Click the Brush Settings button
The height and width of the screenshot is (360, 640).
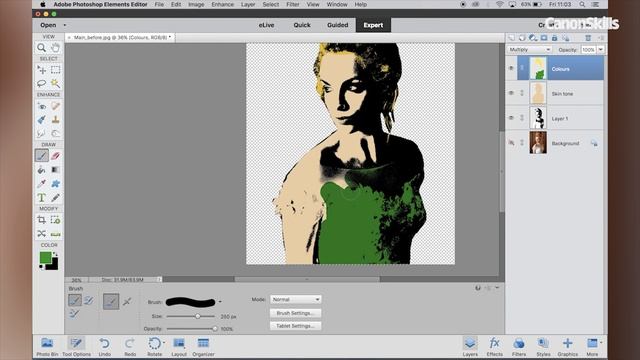(x=296, y=313)
